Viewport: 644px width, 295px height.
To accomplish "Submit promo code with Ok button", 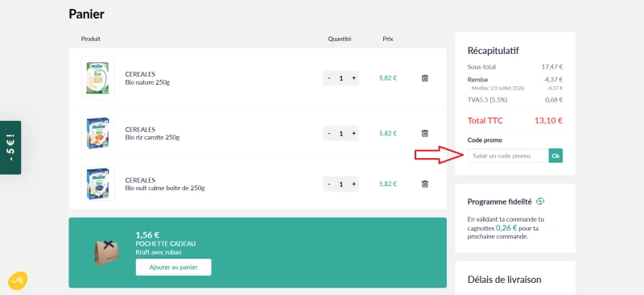I will click(555, 156).
